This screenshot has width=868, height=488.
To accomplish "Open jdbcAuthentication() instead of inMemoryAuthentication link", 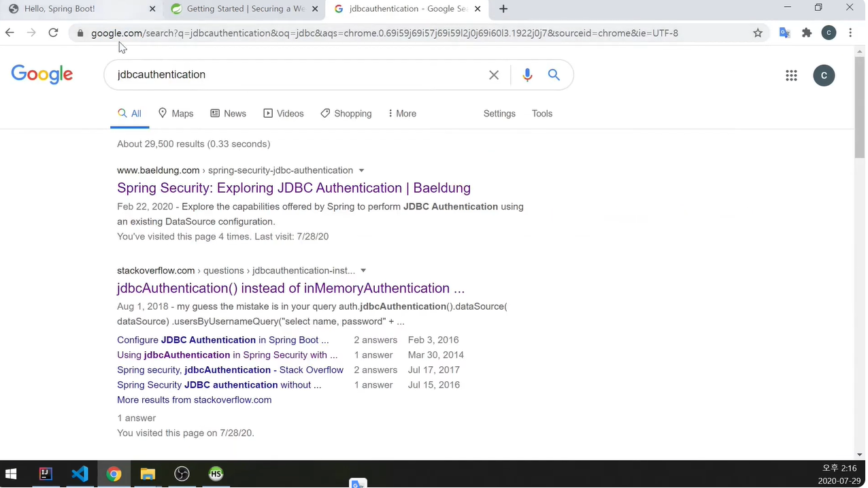I will tap(291, 288).
